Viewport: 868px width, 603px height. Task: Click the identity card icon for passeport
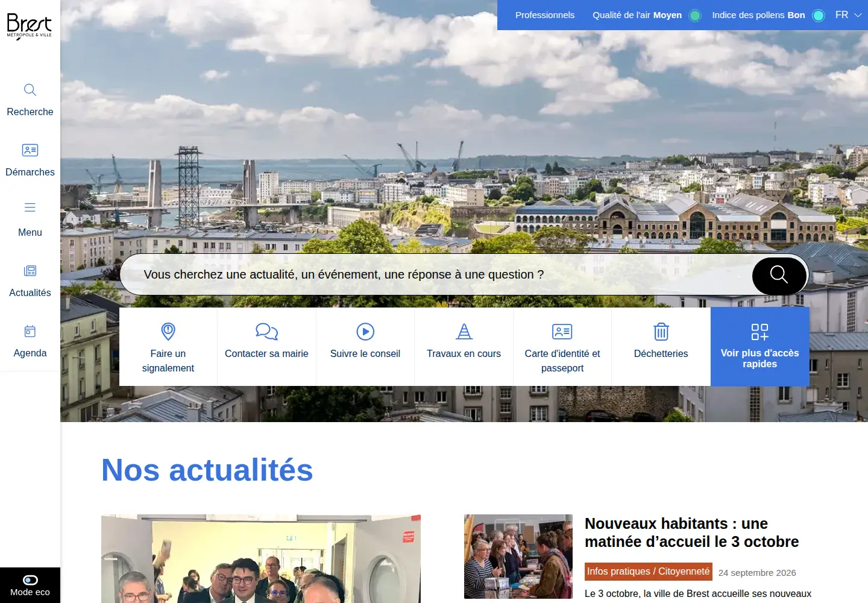pos(562,332)
